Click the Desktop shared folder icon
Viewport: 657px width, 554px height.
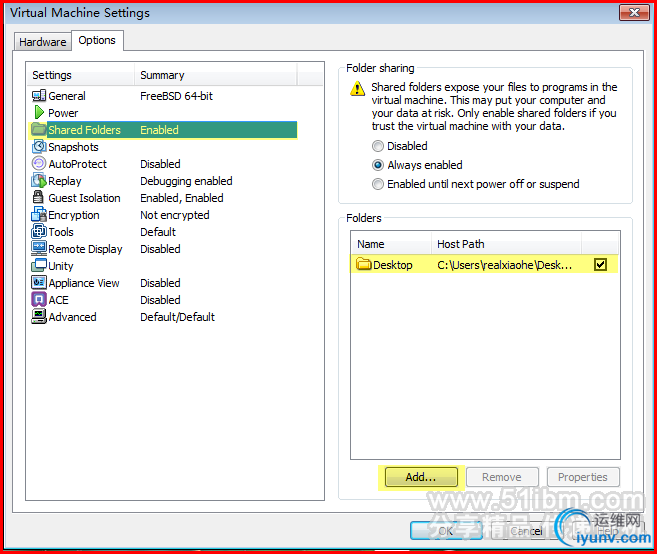[x=364, y=264]
